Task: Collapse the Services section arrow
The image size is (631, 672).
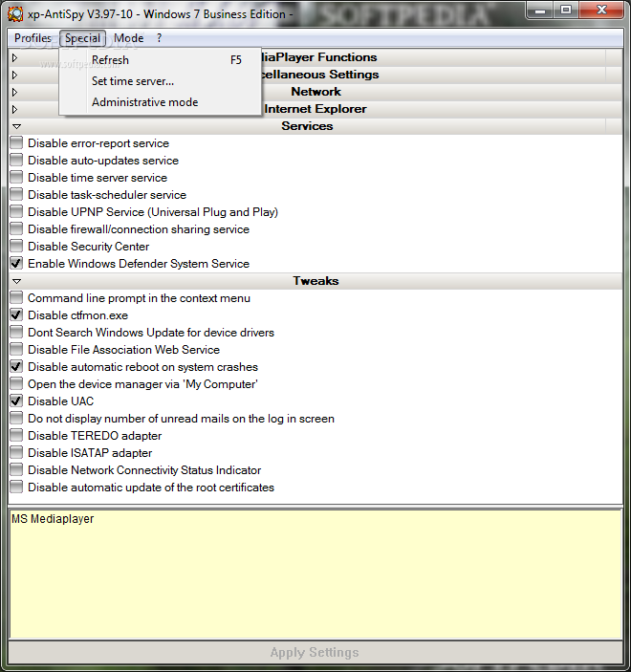Action: point(16,126)
